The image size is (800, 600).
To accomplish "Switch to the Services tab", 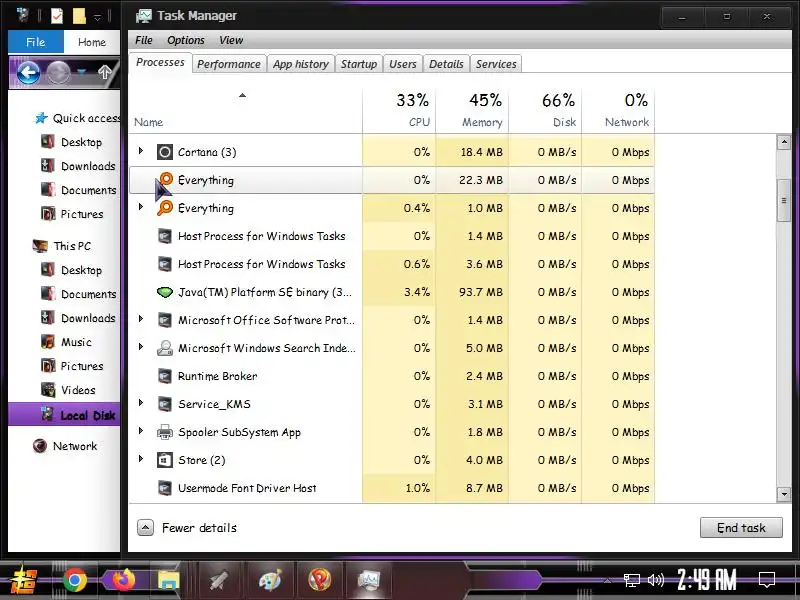I will click(496, 64).
